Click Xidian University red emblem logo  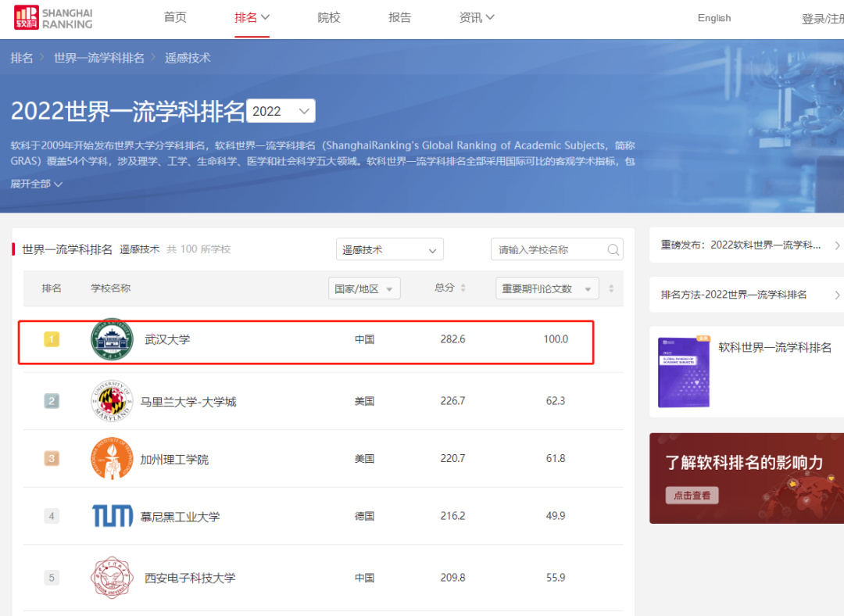[112, 578]
